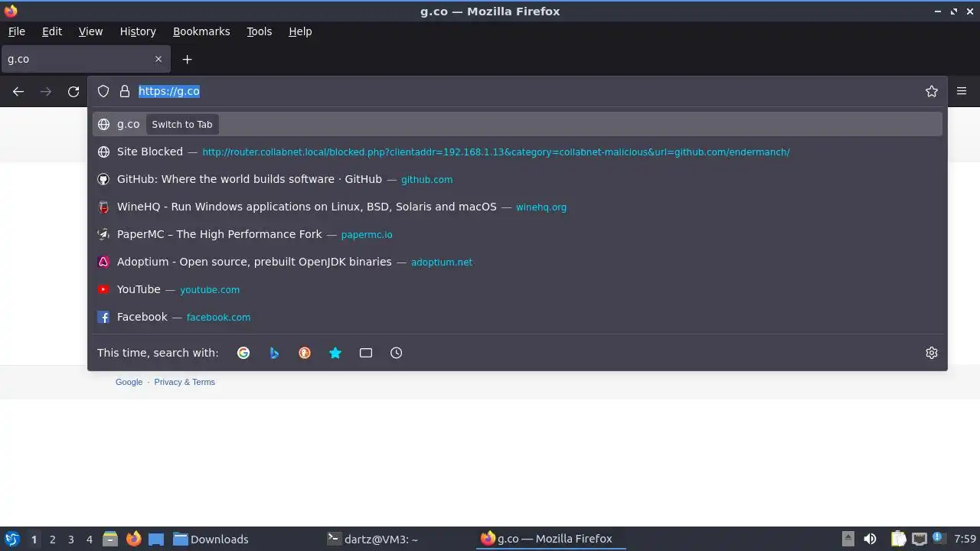Screen dimensions: 980x551
Task: Select the PaperMC High Performance Fork title
Action: point(219,234)
